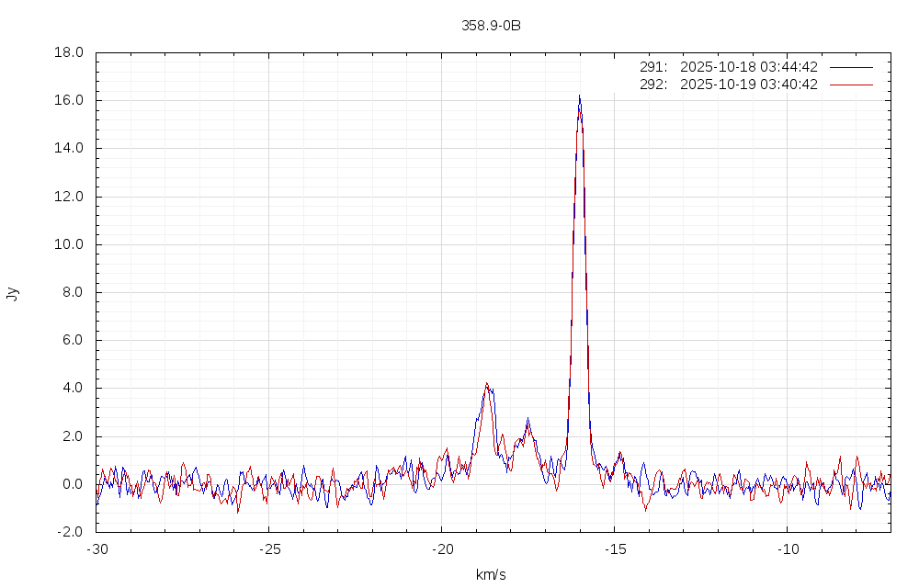This screenshot has height=588, width=919.
Task: Click the 18.0 y-axis tick label
Action: (70, 52)
